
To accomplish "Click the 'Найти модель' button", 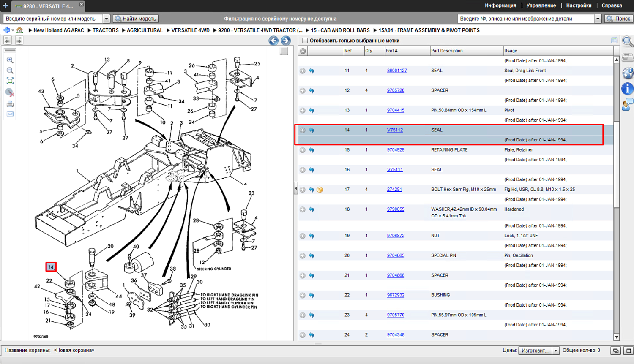I will [136, 19].
